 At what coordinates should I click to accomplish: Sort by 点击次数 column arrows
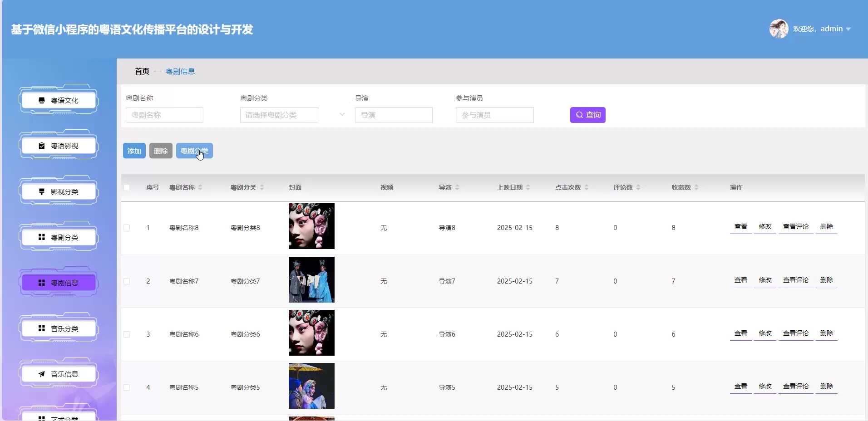pyautogui.click(x=587, y=187)
